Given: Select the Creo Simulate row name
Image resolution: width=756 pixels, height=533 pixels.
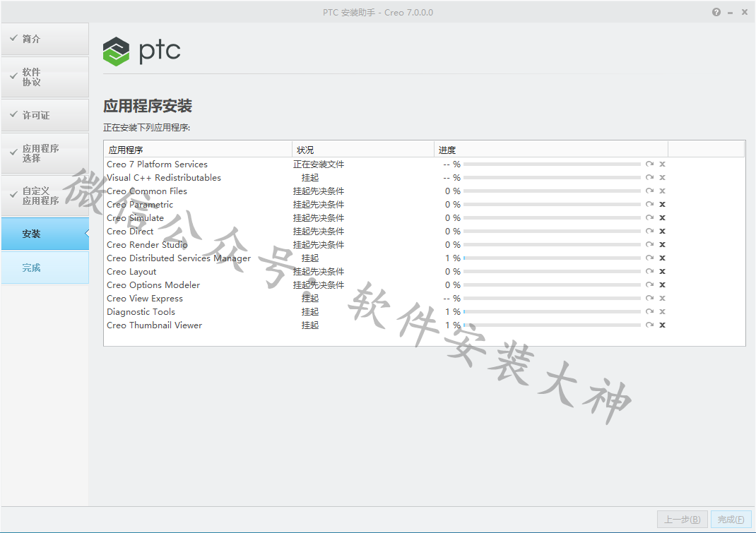Looking at the screenshot, I should point(136,218).
